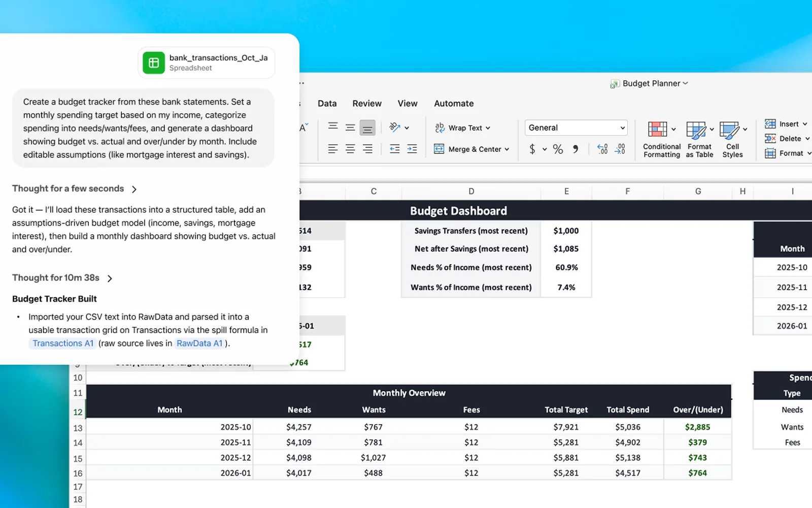This screenshot has width=812, height=508.
Task: Expand 'Thought for 10m 38s'
Action: pyautogui.click(x=62, y=278)
